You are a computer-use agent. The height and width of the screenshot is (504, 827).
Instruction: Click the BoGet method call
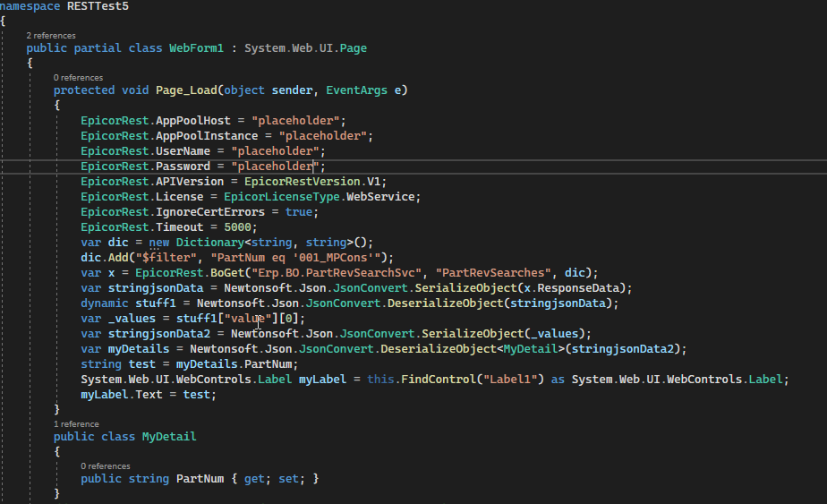pyautogui.click(x=227, y=273)
